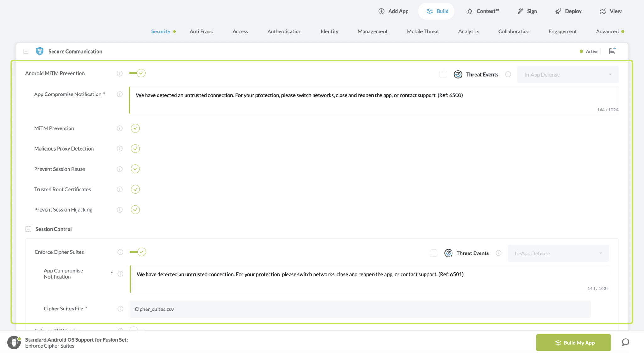Click the info icon next to Cipher Suites File
The image size is (644, 353).
click(120, 309)
